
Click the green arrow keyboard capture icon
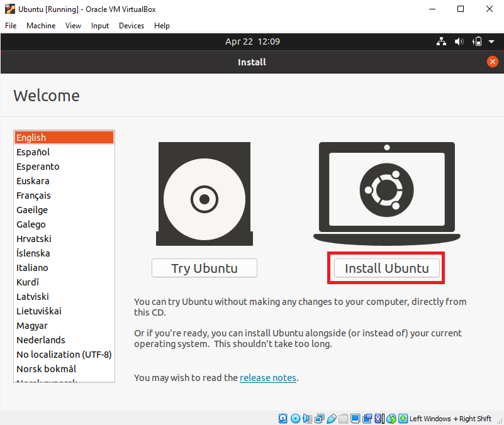tap(403, 418)
